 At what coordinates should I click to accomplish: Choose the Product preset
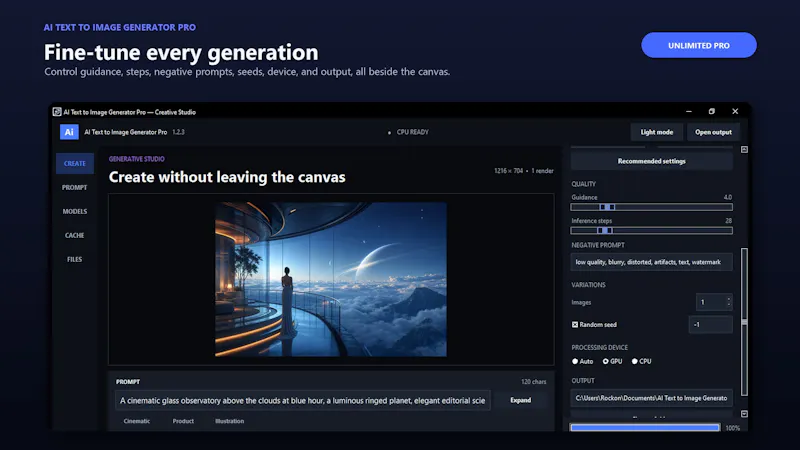(x=183, y=421)
